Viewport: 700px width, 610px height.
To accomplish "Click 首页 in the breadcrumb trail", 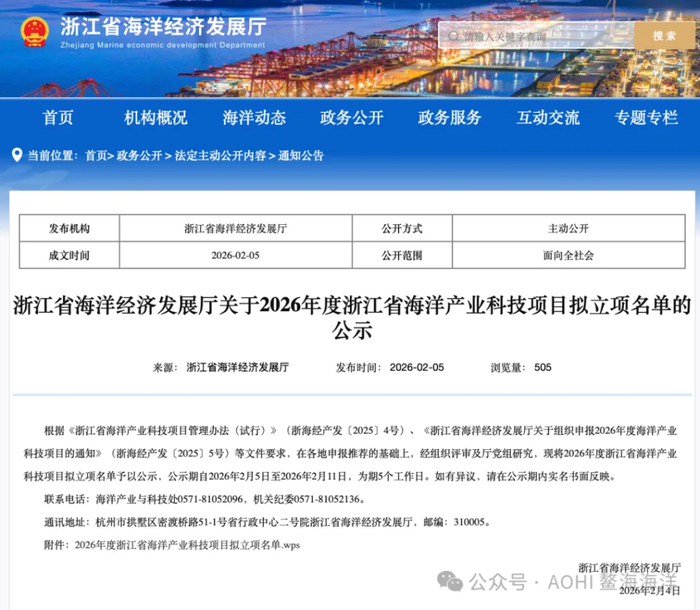I will click(x=96, y=156).
